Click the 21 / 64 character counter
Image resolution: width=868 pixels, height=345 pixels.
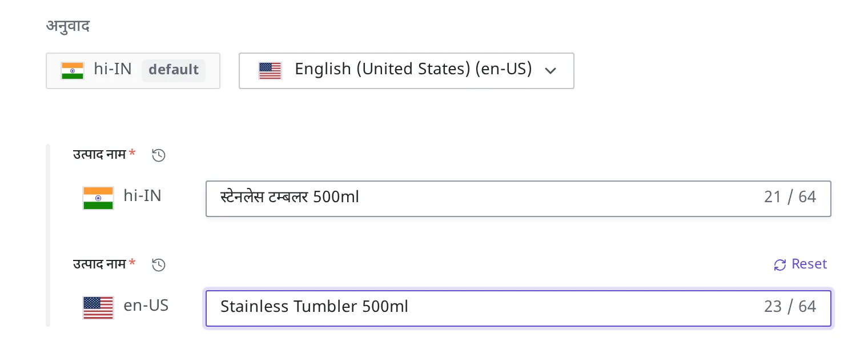[790, 197]
